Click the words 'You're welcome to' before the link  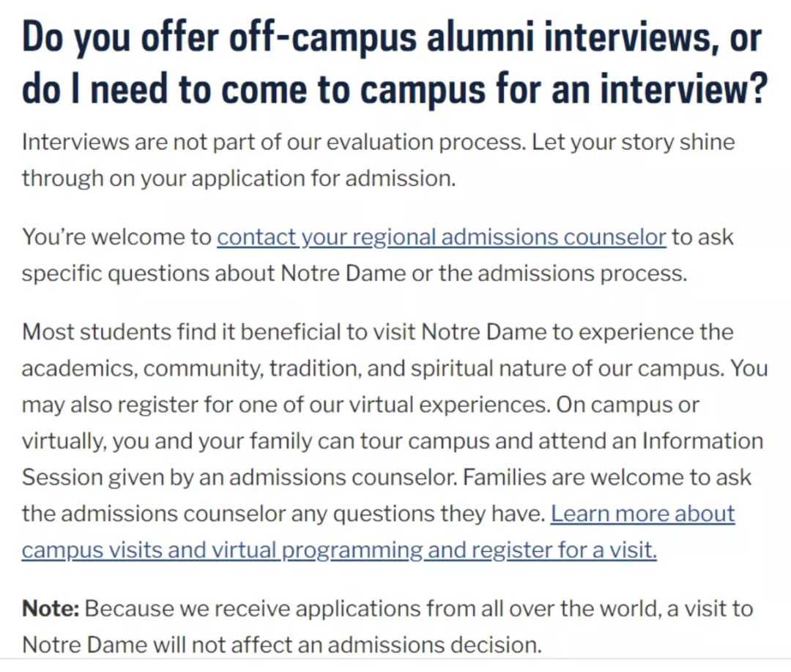pyautogui.click(x=116, y=237)
